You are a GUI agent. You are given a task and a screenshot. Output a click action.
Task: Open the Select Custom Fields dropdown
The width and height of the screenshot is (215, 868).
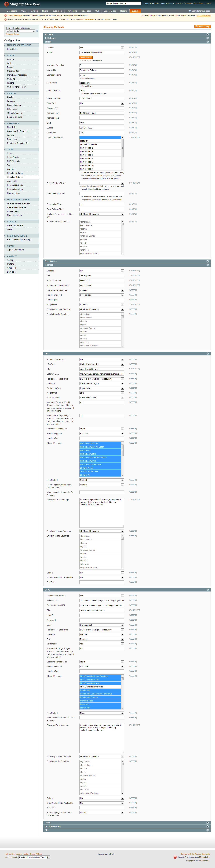(102, 183)
